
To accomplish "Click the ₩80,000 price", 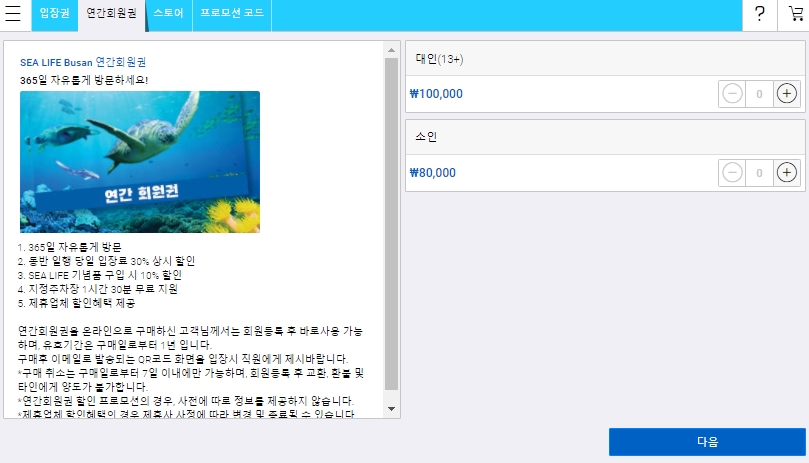I will pyautogui.click(x=433, y=173).
